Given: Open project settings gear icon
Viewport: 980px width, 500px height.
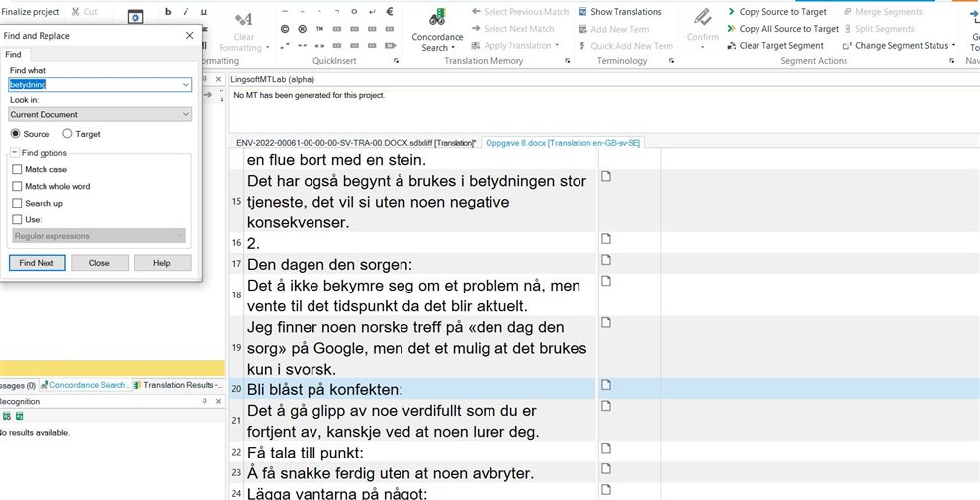Looking at the screenshot, I should point(135,18).
